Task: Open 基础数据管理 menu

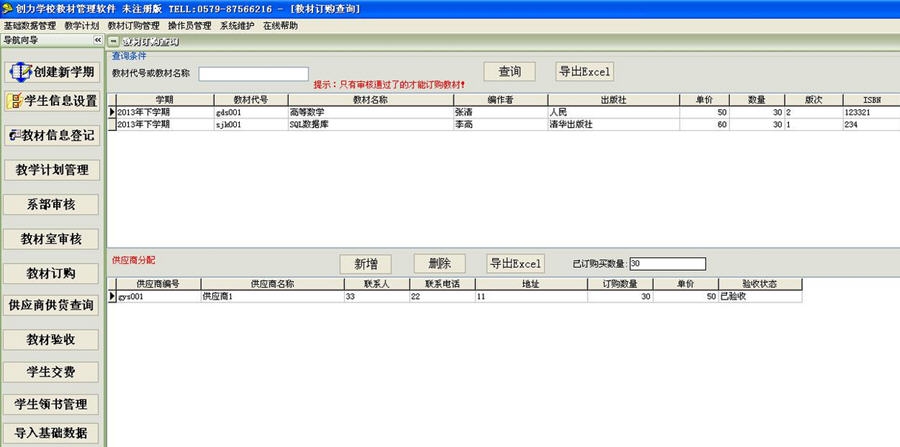Action: [30, 26]
